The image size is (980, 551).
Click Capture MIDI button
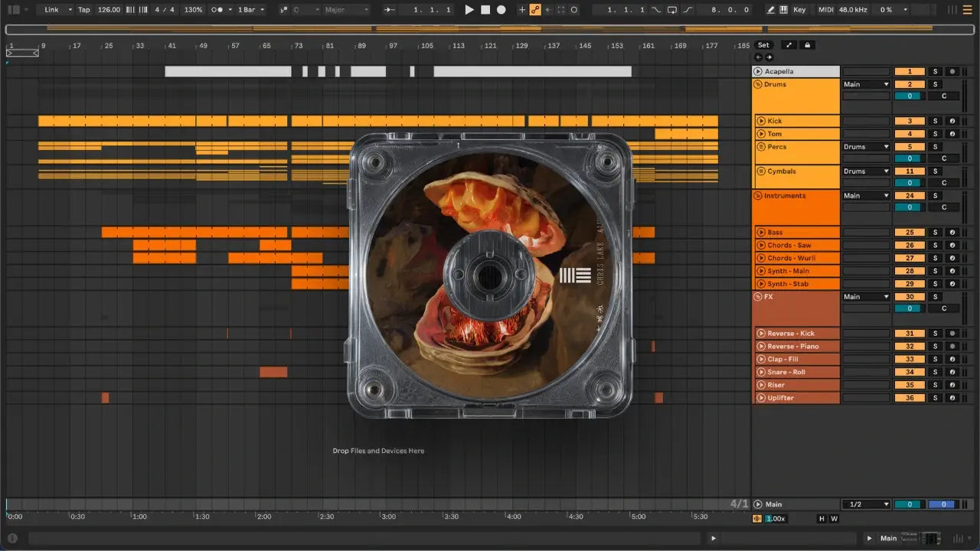[x=561, y=10]
